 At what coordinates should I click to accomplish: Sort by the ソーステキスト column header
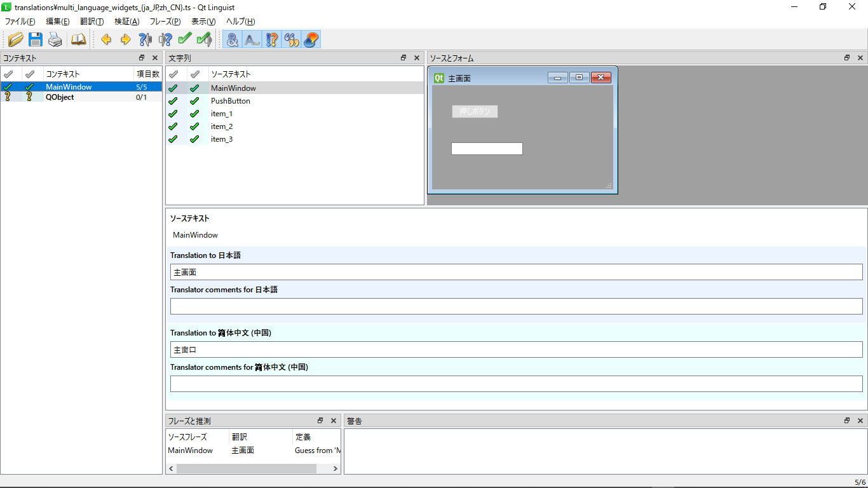coord(316,74)
